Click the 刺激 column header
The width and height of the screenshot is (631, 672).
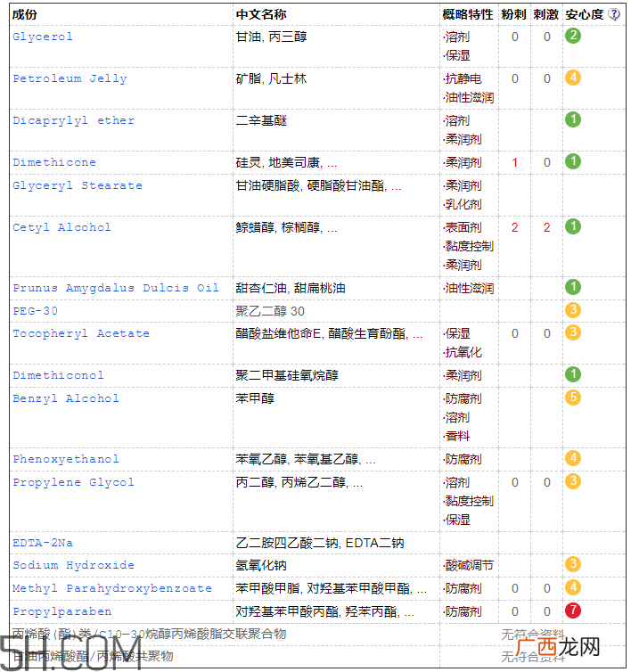pos(545,14)
